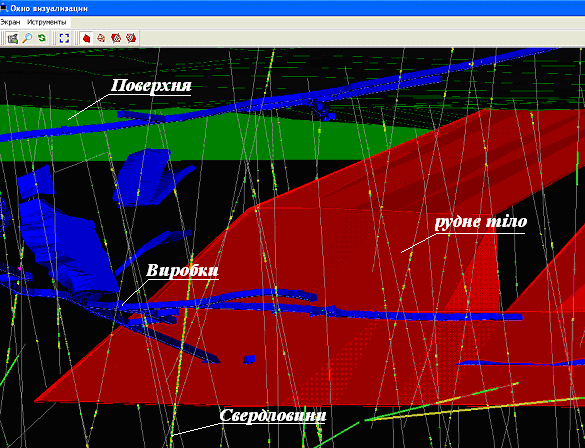Click the third red solid-with-edges rendering icon
585x448 pixels.
tap(116, 38)
